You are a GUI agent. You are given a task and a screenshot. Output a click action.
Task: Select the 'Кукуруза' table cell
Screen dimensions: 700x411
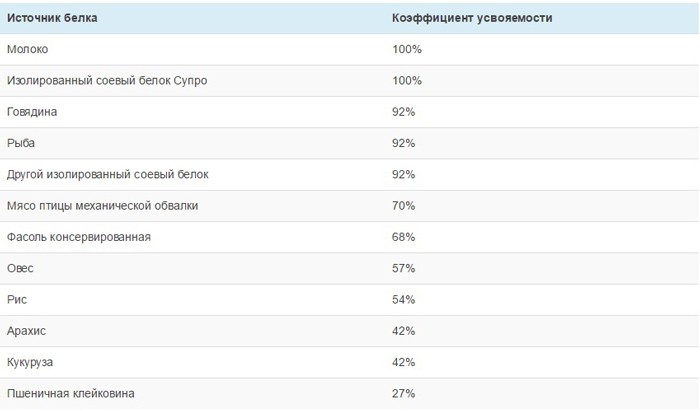30,362
